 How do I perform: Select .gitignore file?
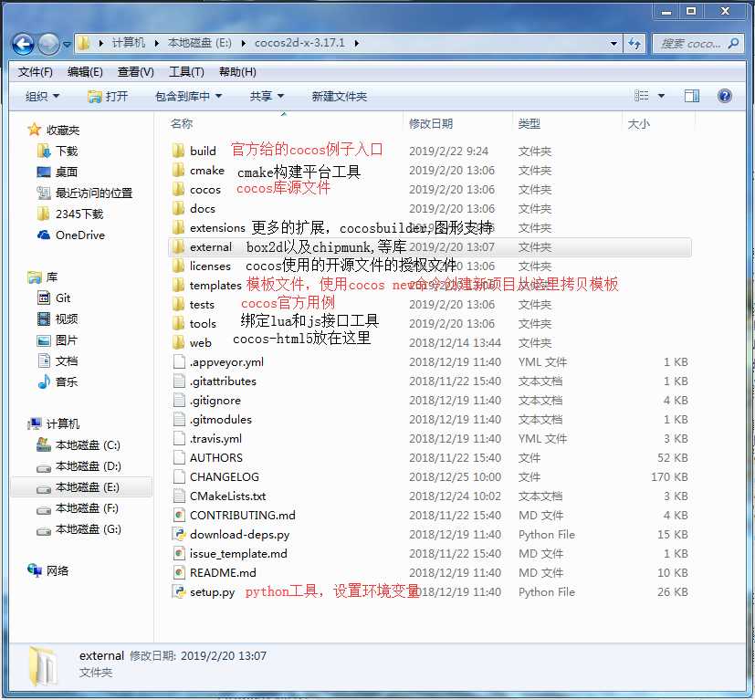point(206,400)
